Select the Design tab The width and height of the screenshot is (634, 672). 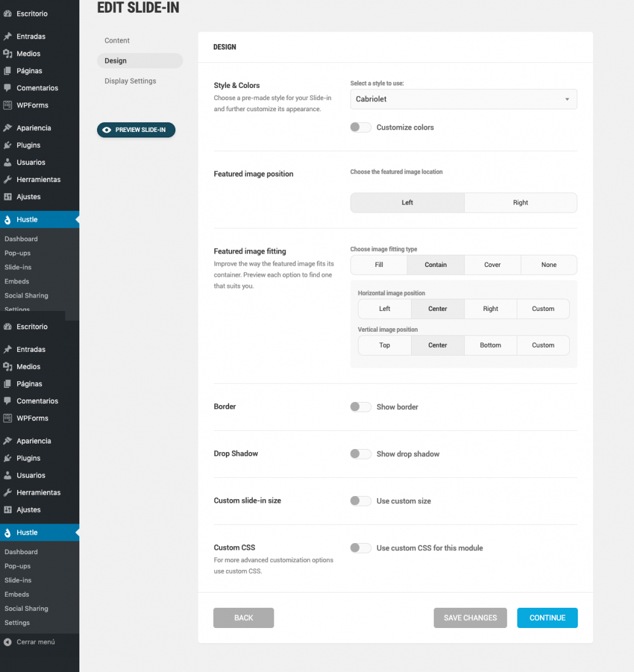pos(140,60)
